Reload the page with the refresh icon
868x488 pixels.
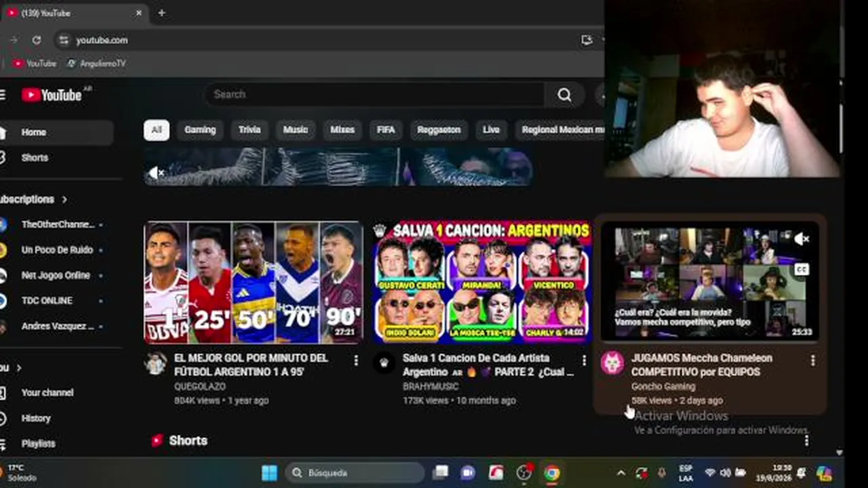(37, 40)
